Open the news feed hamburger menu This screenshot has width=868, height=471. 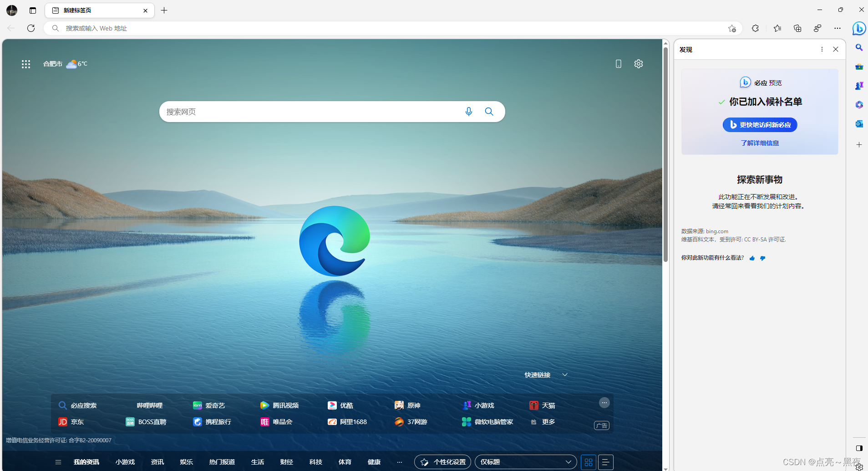58,462
